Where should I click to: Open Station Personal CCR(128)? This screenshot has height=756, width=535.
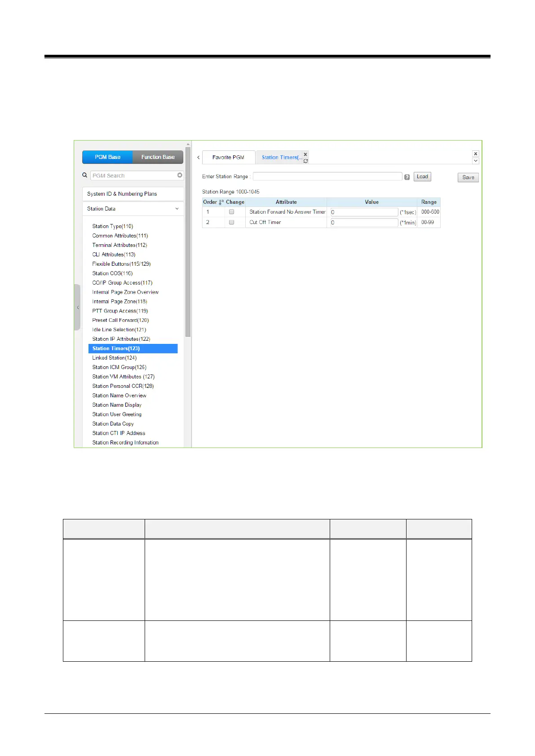(123, 387)
